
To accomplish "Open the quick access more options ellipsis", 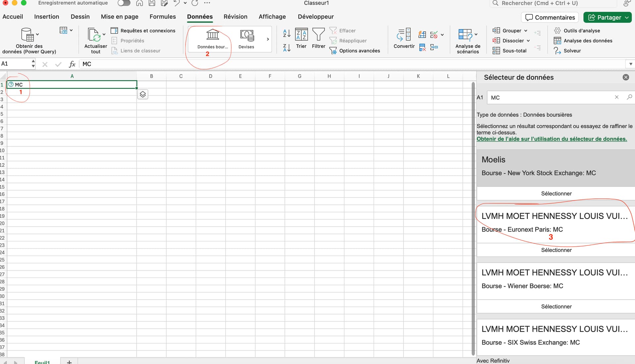I will (207, 3).
